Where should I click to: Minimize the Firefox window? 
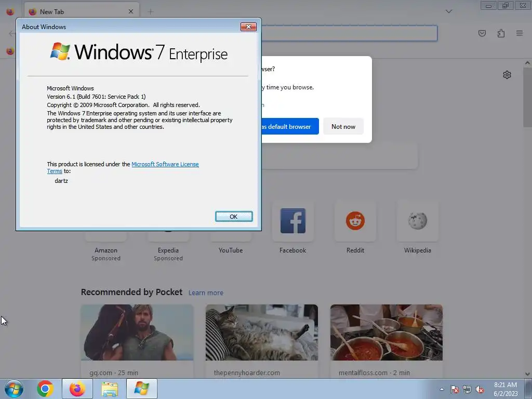(488, 5)
